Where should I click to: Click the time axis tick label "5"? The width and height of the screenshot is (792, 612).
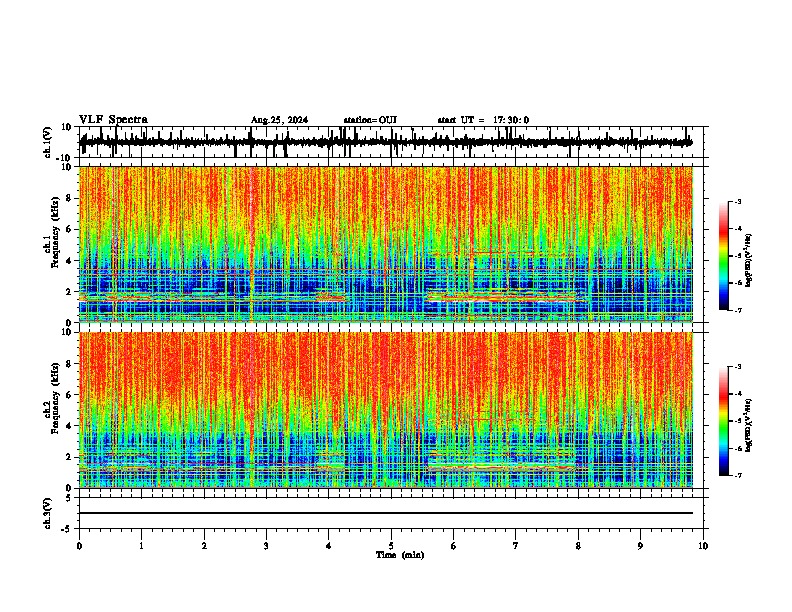391,546
